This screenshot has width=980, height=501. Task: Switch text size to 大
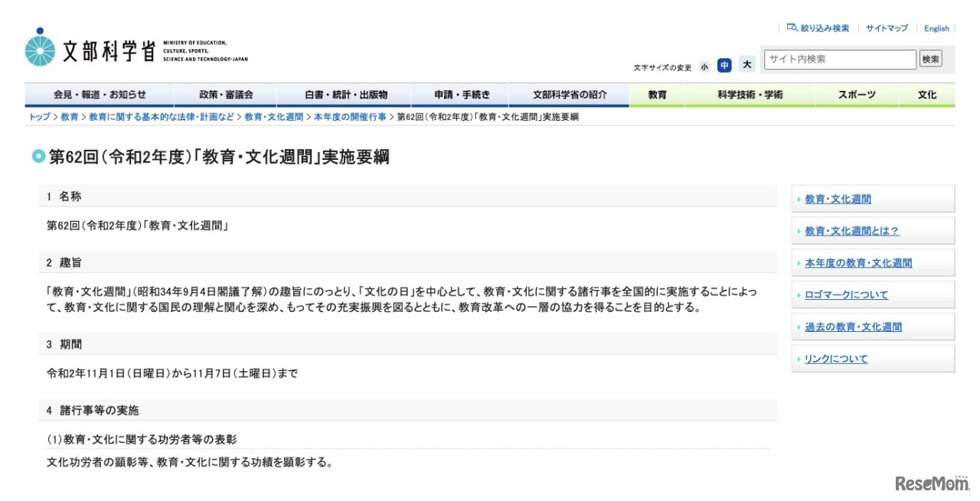click(x=746, y=67)
